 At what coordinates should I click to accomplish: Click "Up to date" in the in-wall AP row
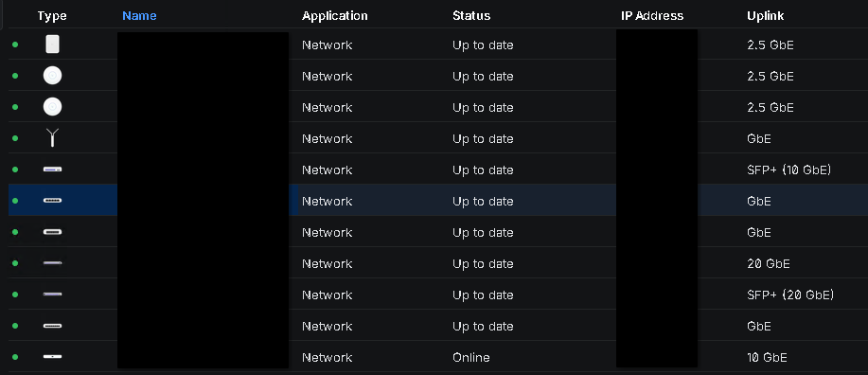pos(483,45)
